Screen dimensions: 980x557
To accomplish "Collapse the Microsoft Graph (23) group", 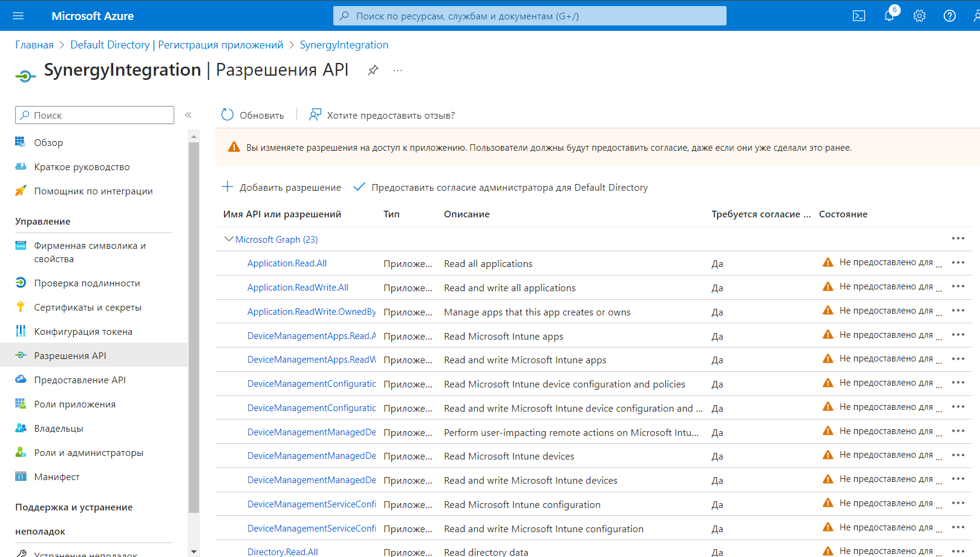I will point(229,239).
